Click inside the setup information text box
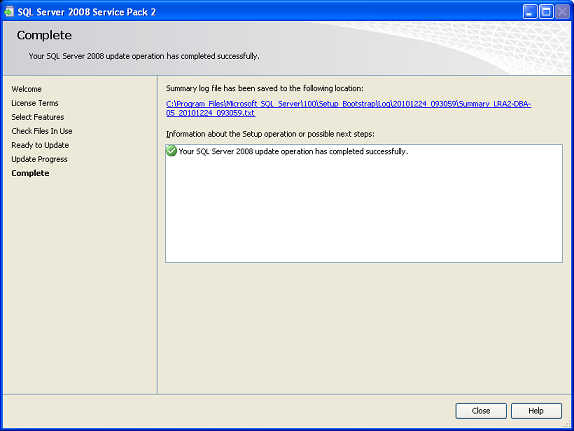This screenshot has width=574, height=431. [364, 203]
